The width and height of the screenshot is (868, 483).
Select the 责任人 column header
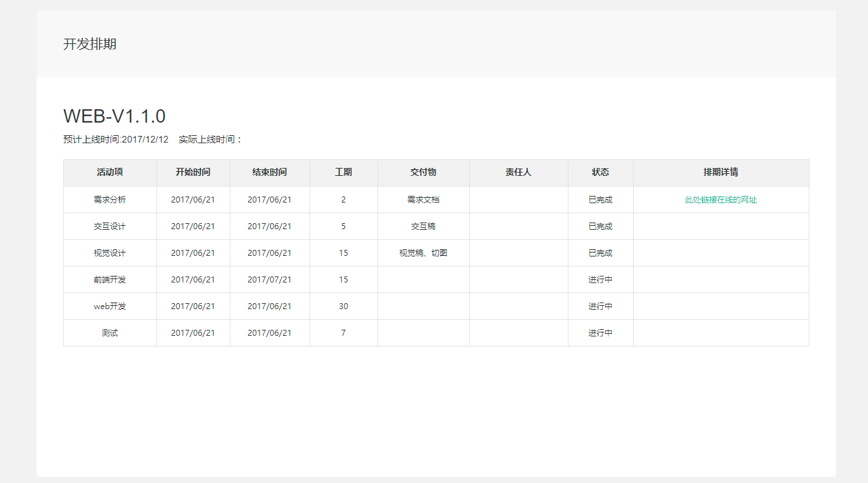519,173
